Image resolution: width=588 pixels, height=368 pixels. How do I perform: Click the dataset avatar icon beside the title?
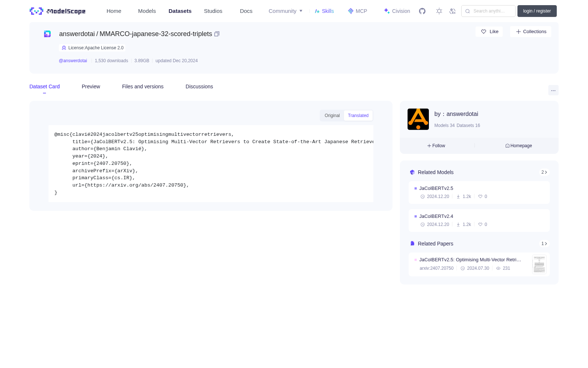pyautogui.click(x=47, y=34)
